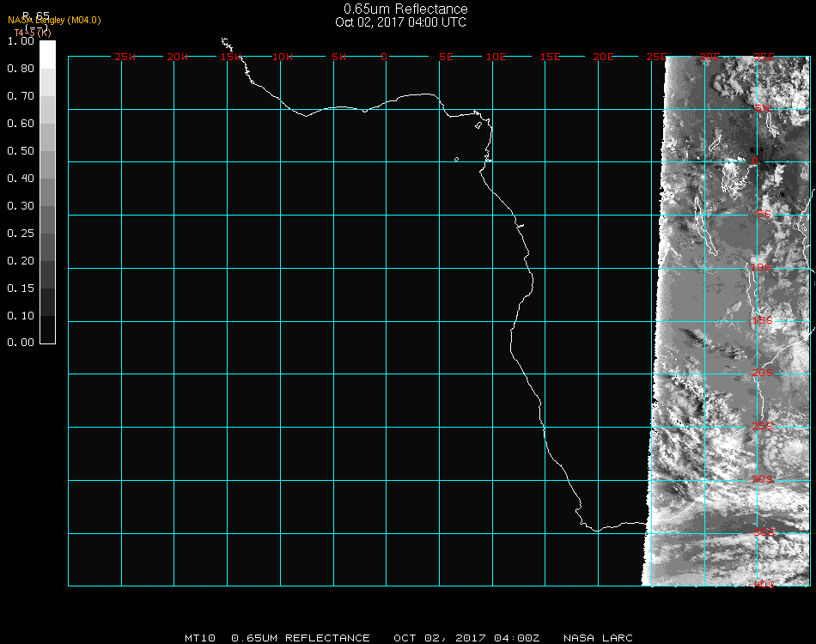Click the 10W longitude label
Viewport: 816px width, 644px height.
(x=283, y=57)
